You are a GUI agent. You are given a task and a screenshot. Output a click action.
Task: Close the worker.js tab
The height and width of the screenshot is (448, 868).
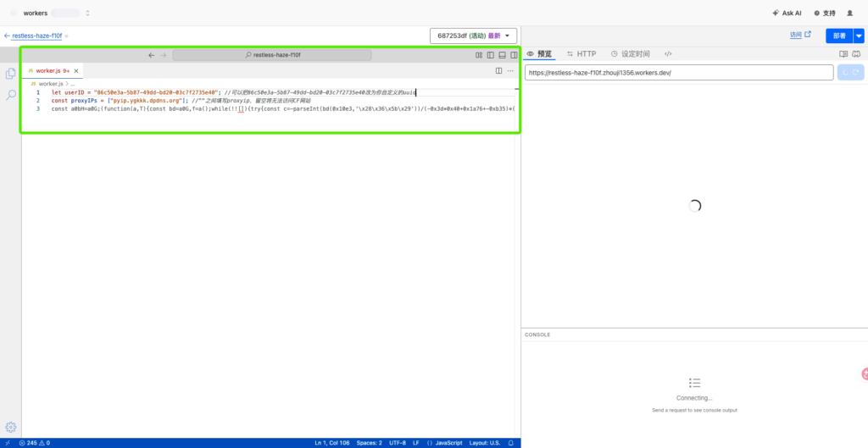click(76, 71)
